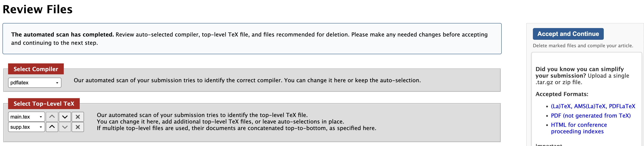
Task: Open the supp.tex file selector arrow
Action: tap(41, 127)
